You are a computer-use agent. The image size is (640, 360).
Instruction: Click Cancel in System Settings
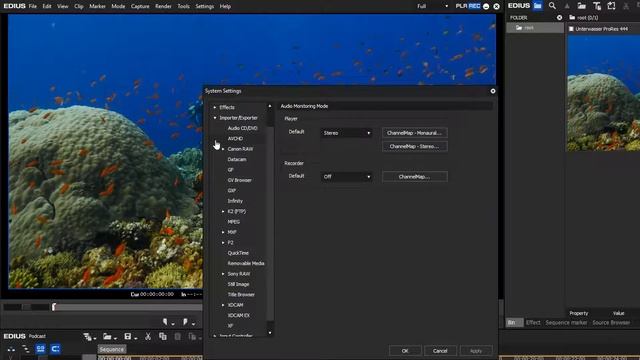point(440,351)
